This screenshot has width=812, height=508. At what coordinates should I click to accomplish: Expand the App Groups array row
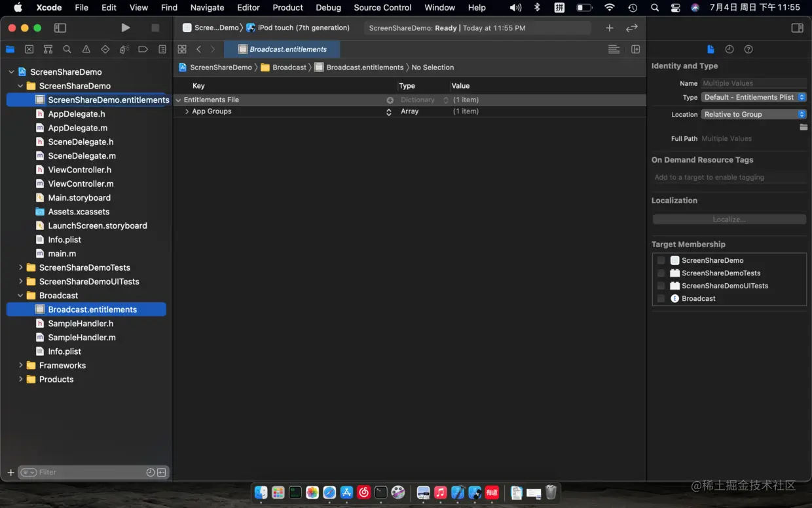click(x=187, y=111)
